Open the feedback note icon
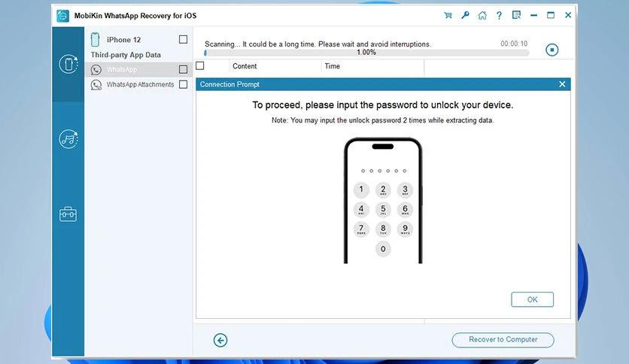This screenshot has height=364, width=629. (x=516, y=15)
